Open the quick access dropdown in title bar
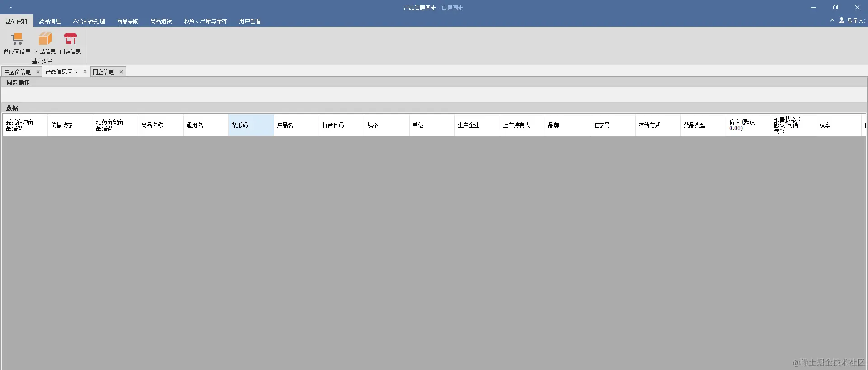The width and height of the screenshot is (868, 370). [11, 8]
